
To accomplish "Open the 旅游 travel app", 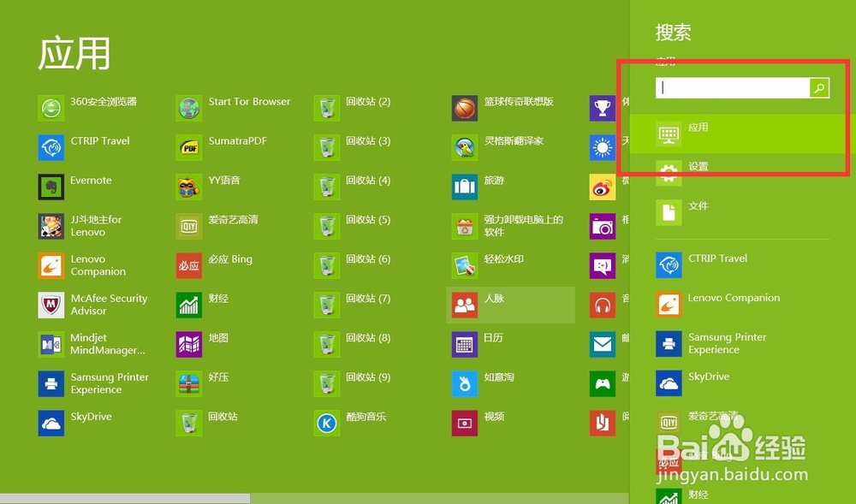I will (478, 187).
